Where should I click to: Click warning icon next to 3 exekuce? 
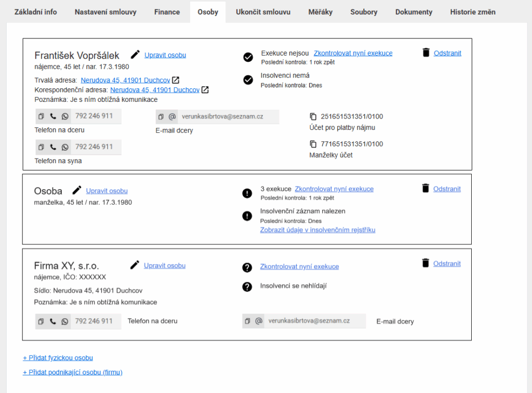[247, 193]
